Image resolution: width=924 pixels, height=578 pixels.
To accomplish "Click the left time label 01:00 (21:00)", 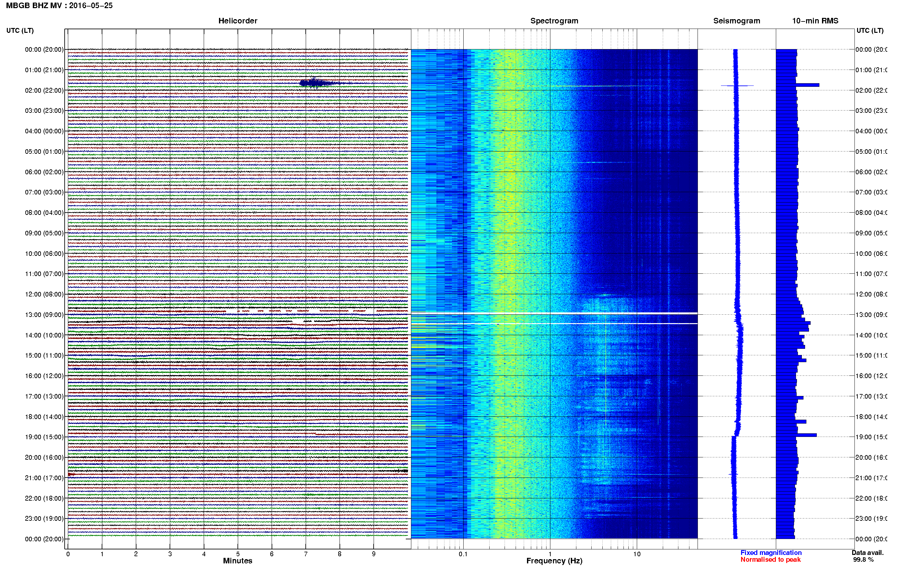I will [x=44, y=70].
